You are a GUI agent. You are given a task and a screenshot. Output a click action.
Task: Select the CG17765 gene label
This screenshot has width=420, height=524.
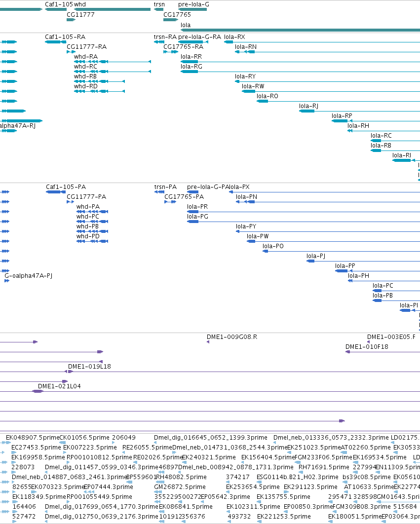click(x=177, y=15)
